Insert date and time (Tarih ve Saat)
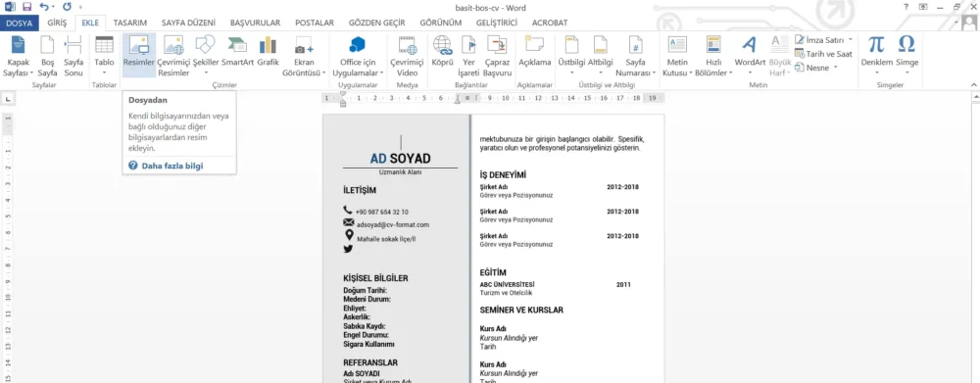Viewport: 980px width, 383px height. pos(824,54)
